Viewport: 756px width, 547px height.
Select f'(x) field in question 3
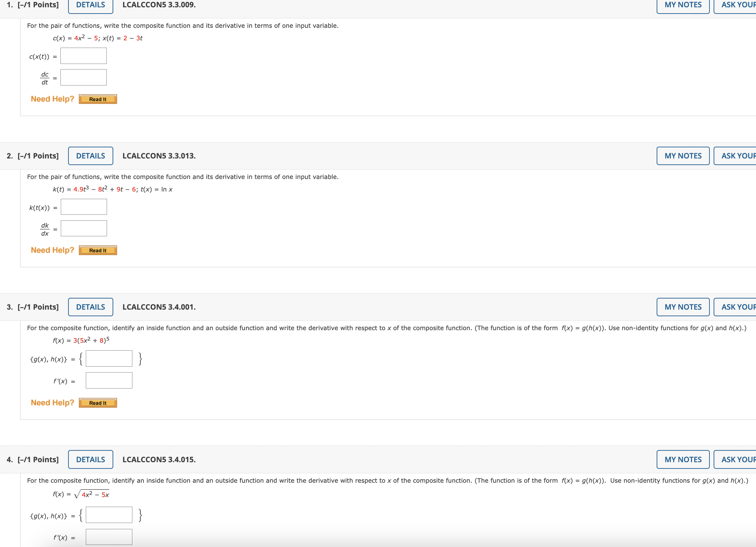[x=109, y=381]
